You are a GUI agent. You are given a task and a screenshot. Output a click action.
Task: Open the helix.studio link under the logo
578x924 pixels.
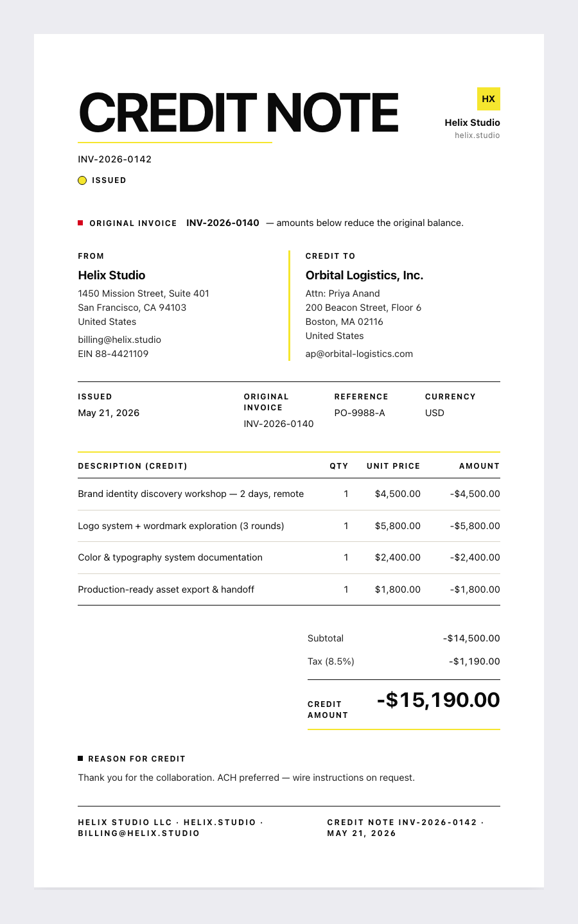tap(477, 135)
